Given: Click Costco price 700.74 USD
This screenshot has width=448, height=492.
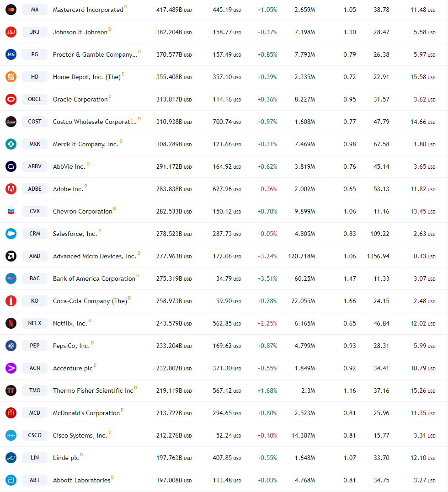Looking at the screenshot, I should point(227,122).
